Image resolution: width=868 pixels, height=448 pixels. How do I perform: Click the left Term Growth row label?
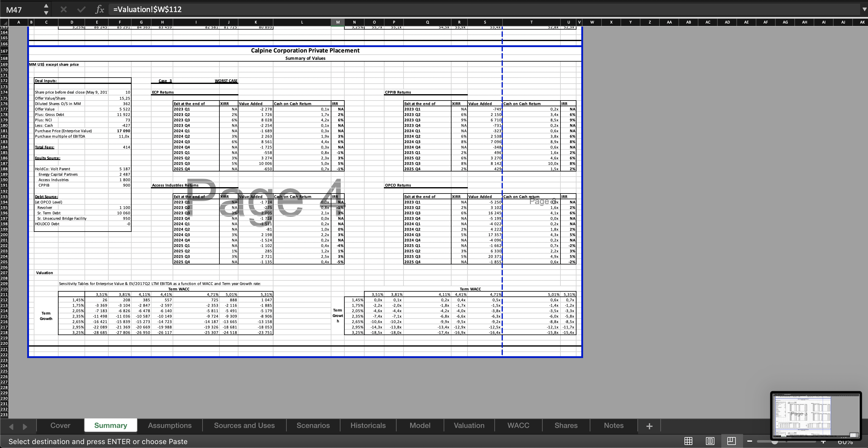click(x=46, y=316)
